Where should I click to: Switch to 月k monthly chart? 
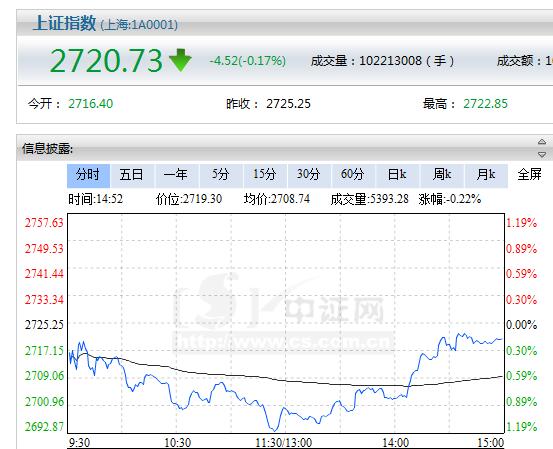coord(486,175)
